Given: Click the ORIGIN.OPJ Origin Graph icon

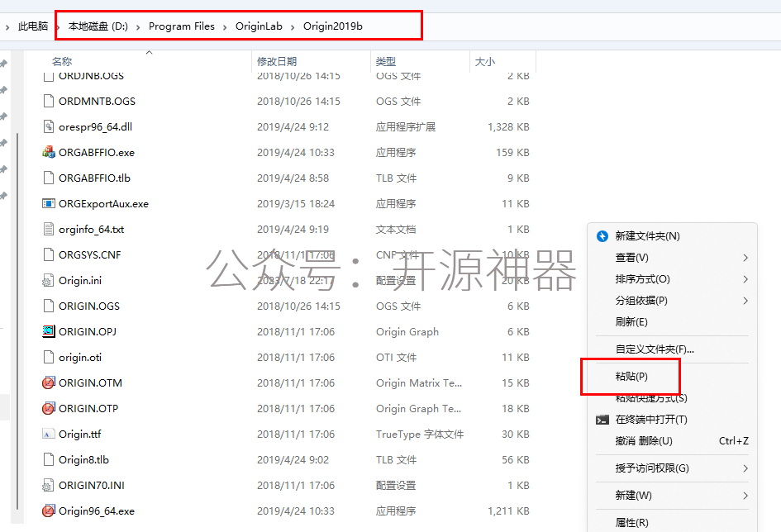Looking at the screenshot, I should pyautogui.click(x=48, y=331).
